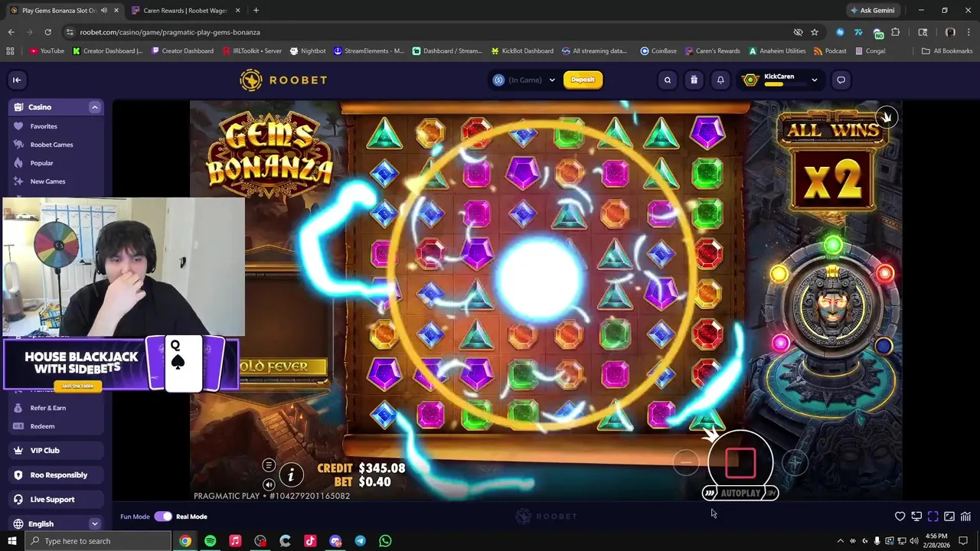Go back in browser
The height and width of the screenshot is (551, 980).
pyautogui.click(x=11, y=32)
